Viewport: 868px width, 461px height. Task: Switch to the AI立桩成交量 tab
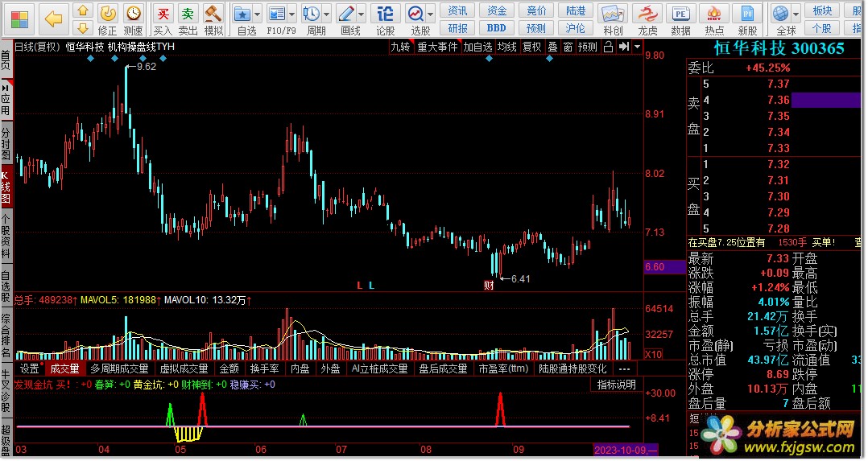380,368
